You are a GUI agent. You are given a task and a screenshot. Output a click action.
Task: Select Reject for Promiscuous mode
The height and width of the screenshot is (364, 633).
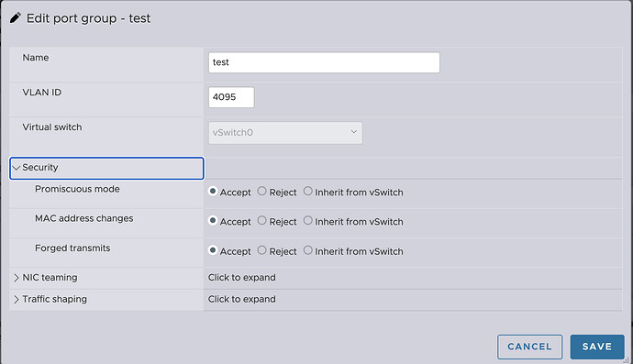262,191
